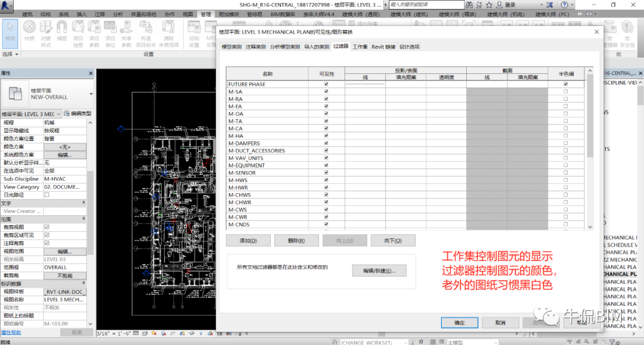
Task: Toggle 日光路径 checkbox in Properties
Action: click(47, 195)
